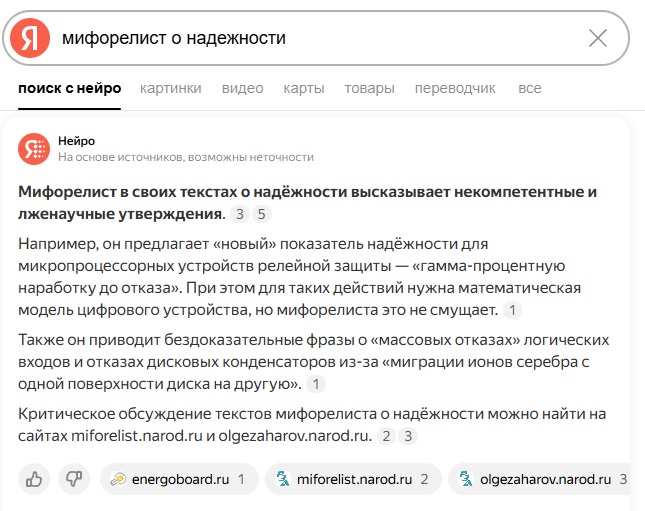Open the miforelist.narod.ru source chip
The height and width of the screenshot is (511, 645).
[x=353, y=479]
